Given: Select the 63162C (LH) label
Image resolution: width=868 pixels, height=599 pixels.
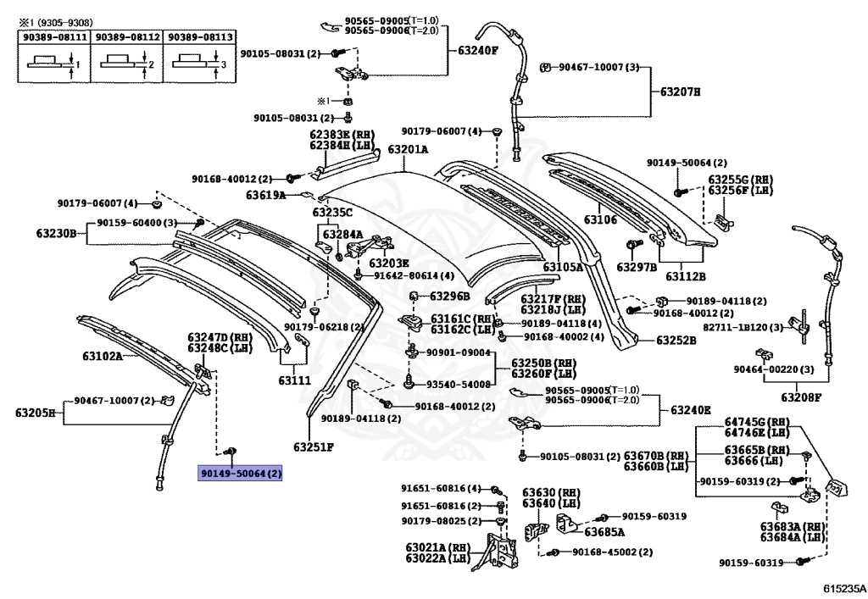Looking at the screenshot, I should (463, 329).
